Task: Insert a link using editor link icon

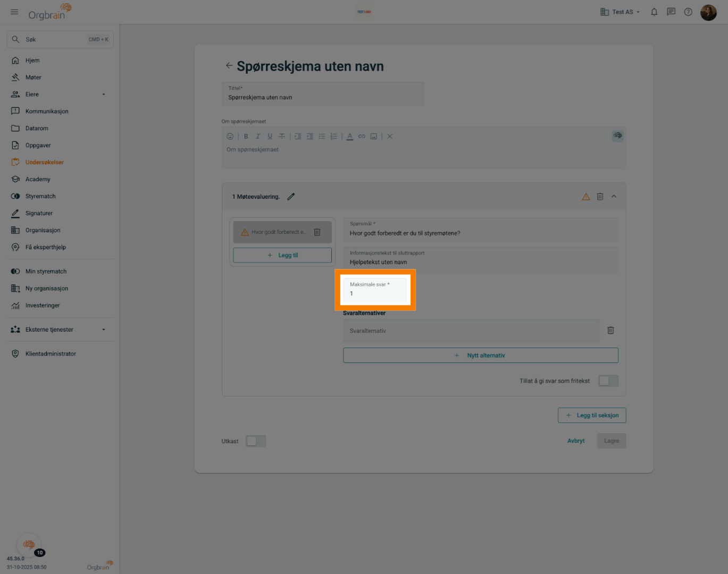Action: pos(362,137)
